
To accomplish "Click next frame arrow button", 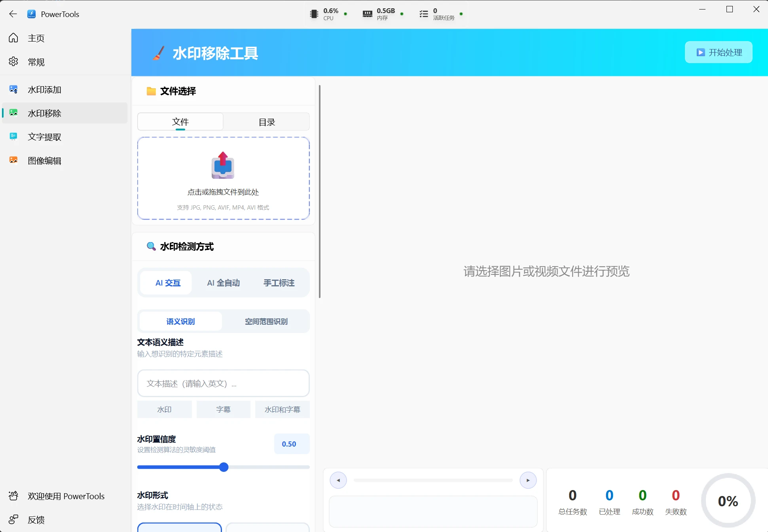I will 528,480.
